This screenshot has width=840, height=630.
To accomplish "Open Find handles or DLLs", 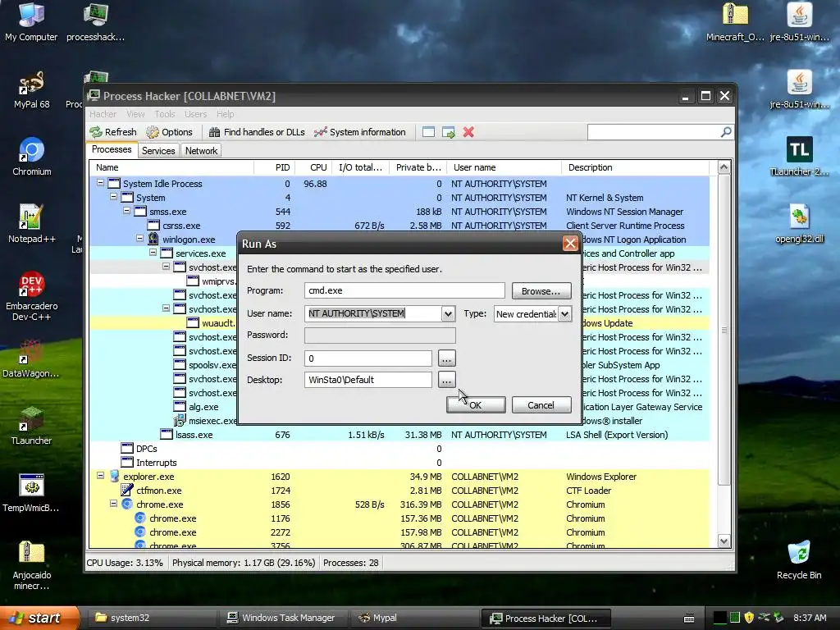I will click(x=257, y=132).
